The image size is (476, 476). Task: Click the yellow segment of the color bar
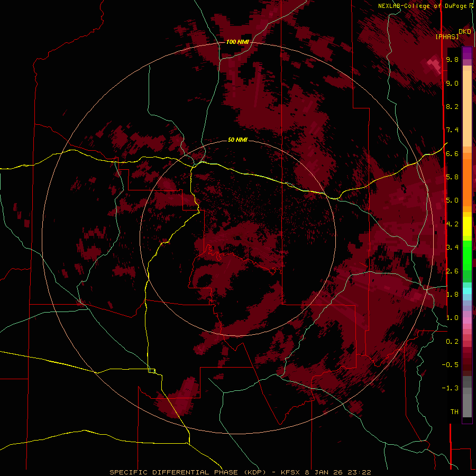[x=467, y=226]
